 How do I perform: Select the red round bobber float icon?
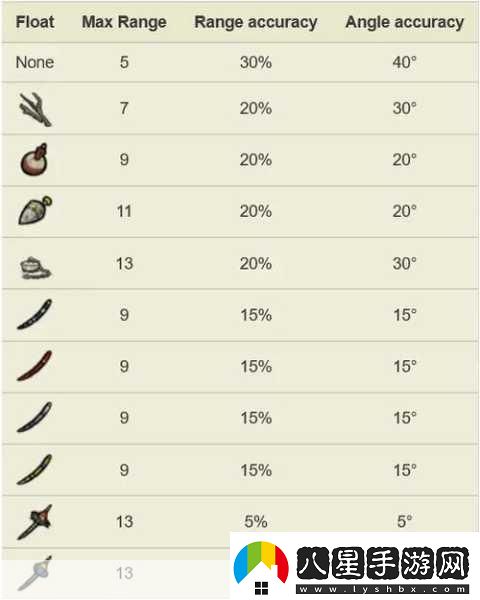(x=34, y=160)
